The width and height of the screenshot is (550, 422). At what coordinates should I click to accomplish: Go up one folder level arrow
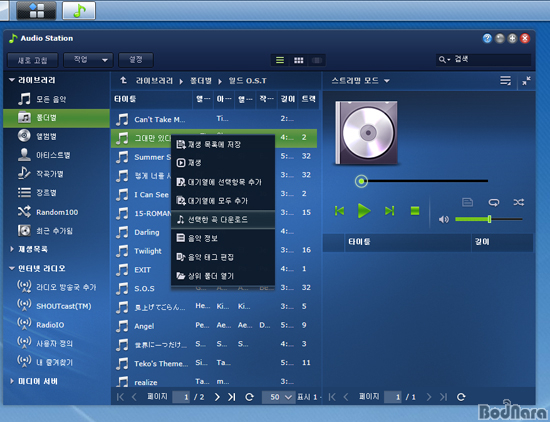tap(123, 80)
